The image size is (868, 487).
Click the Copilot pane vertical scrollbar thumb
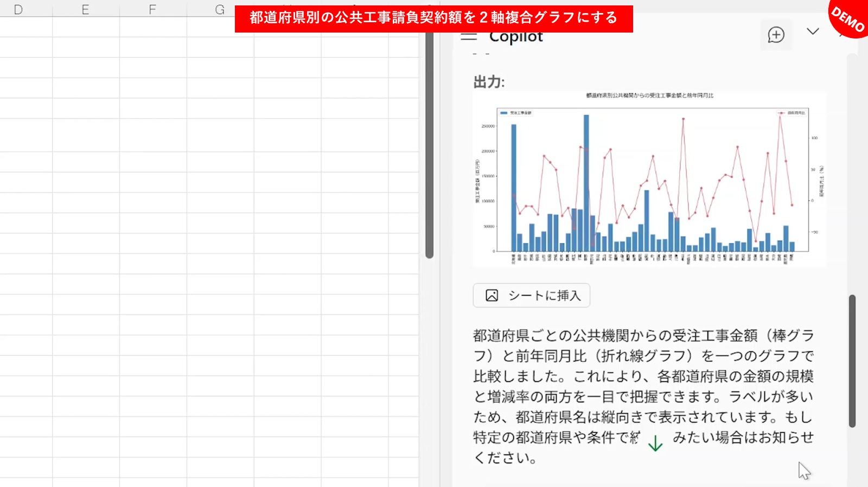(x=852, y=361)
